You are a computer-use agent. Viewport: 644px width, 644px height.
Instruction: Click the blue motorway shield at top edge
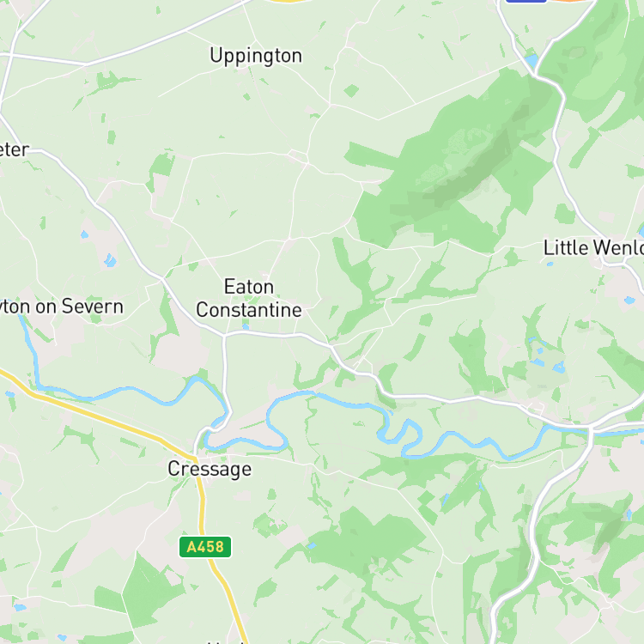tap(526, 1)
